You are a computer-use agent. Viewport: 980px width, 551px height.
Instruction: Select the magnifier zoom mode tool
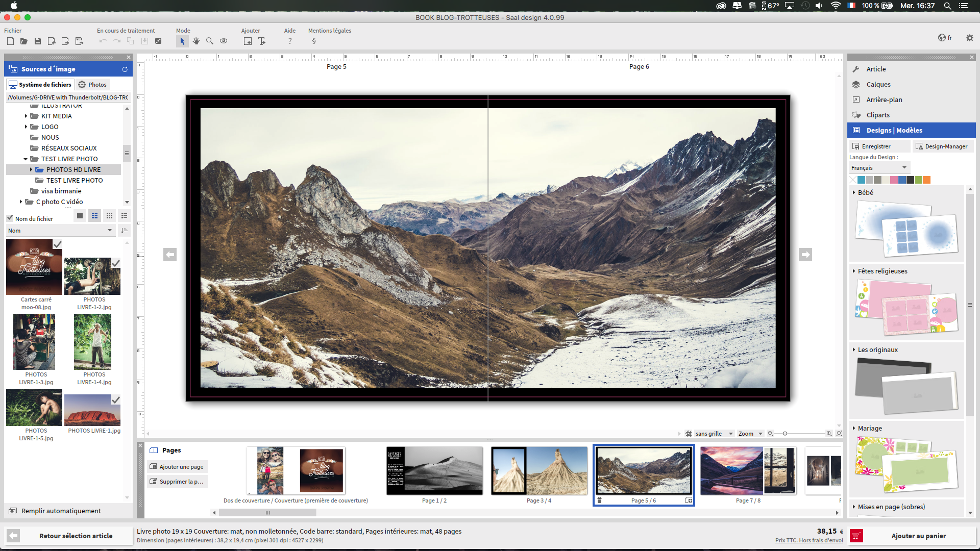210,41
